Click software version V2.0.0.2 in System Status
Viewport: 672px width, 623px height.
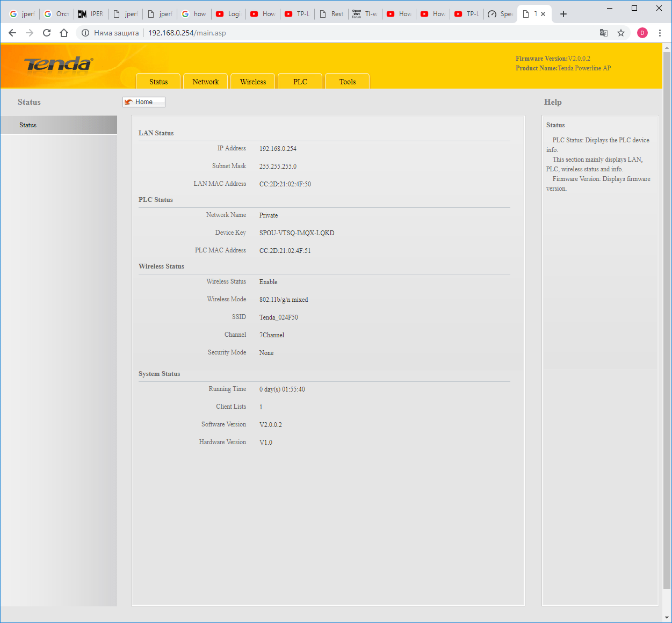[x=271, y=425]
